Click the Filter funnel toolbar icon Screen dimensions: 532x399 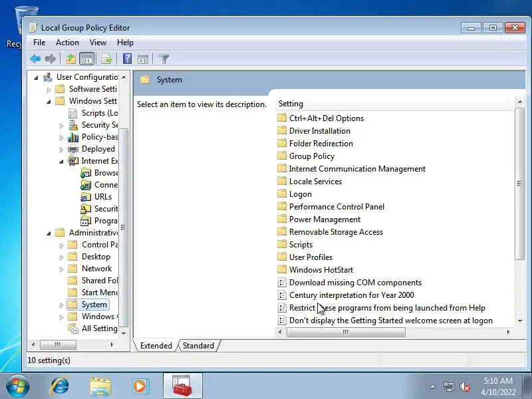tap(164, 59)
